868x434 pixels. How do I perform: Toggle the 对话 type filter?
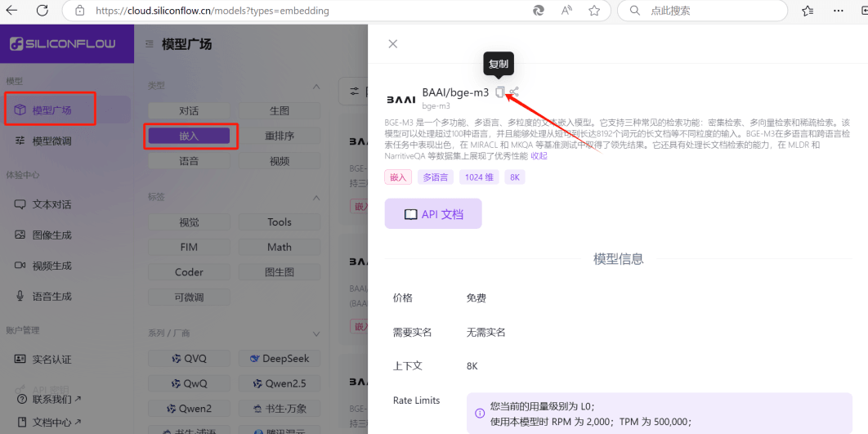click(x=189, y=110)
